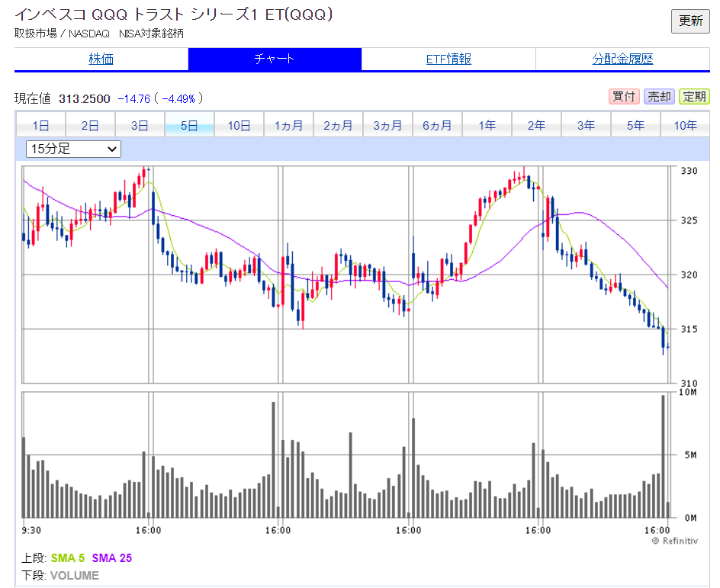Click the 売却 sell button
Viewport: 720px width, 588px height.
point(659,96)
